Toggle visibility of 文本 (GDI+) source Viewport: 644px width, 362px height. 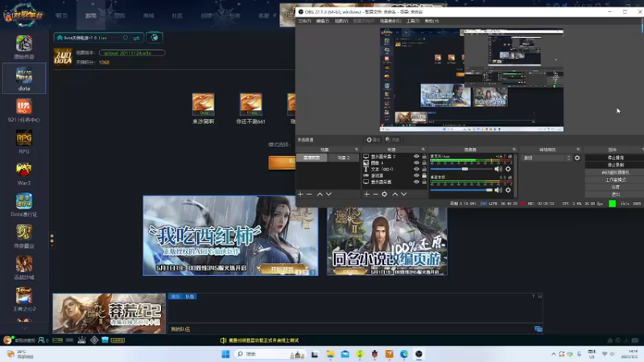point(416,169)
